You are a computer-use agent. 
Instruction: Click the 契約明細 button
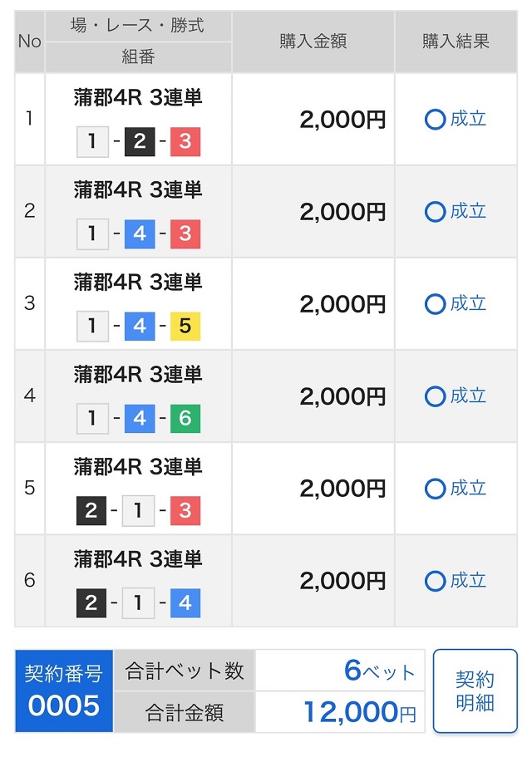point(475,691)
